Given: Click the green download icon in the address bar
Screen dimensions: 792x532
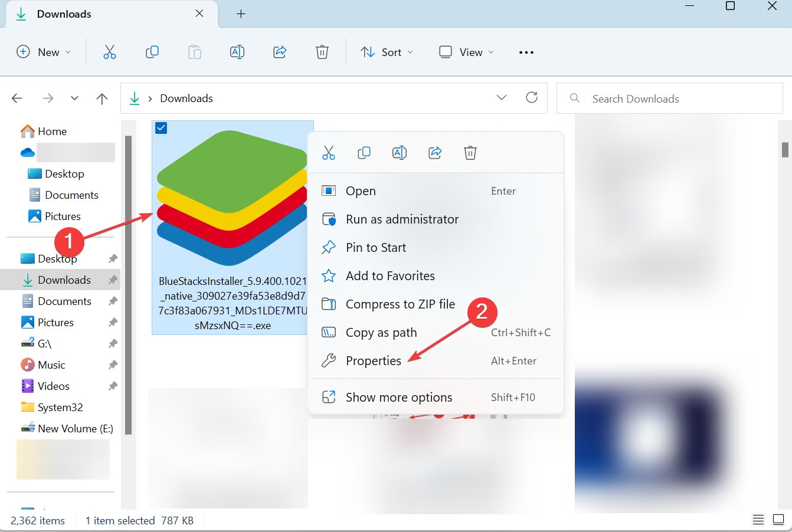Looking at the screenshot, I should (x=135, y=98).
